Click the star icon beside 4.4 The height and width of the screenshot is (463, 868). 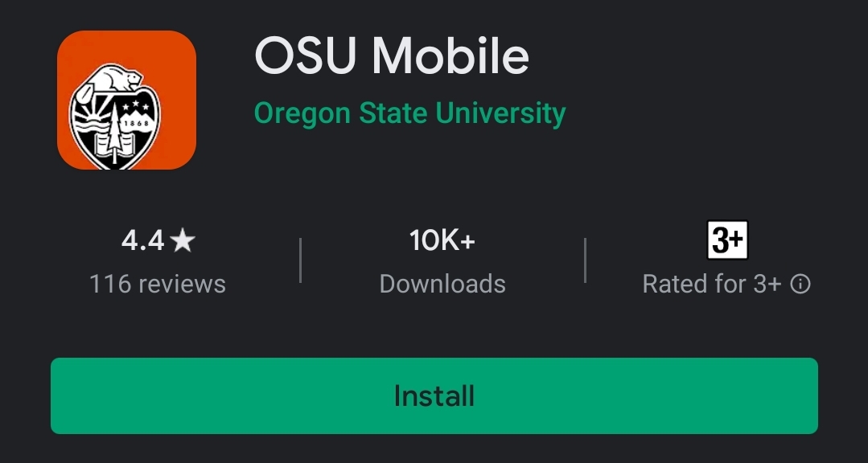[x=183, y=241]
